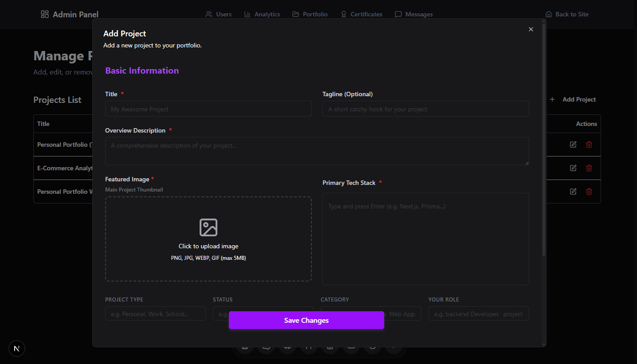Click the Title input field
This screenshot has width=637, height=364.
(208, 109)
